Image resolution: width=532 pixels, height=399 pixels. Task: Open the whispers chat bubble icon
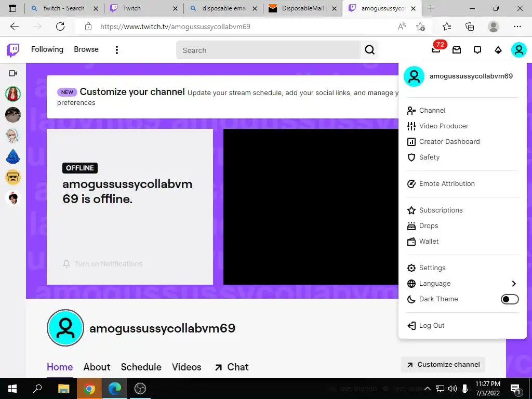477,50
